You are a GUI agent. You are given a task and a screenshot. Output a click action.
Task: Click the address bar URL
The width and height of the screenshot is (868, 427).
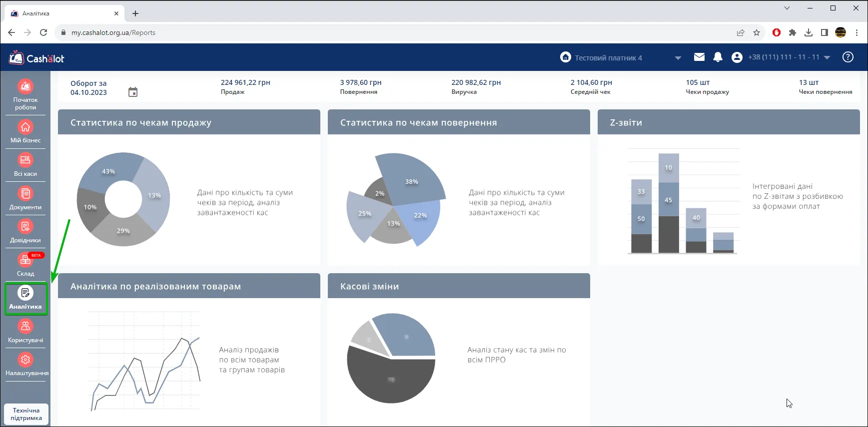[113, 32]
